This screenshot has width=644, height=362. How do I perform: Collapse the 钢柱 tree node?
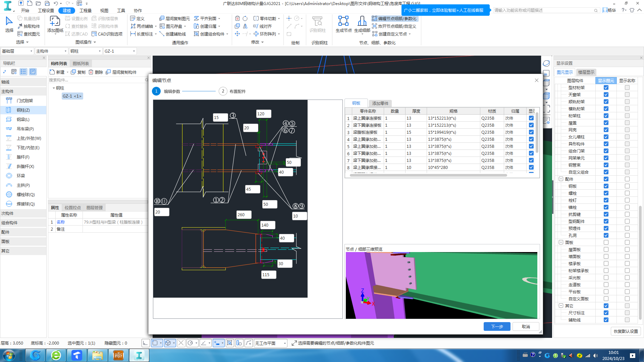(54, 88)
